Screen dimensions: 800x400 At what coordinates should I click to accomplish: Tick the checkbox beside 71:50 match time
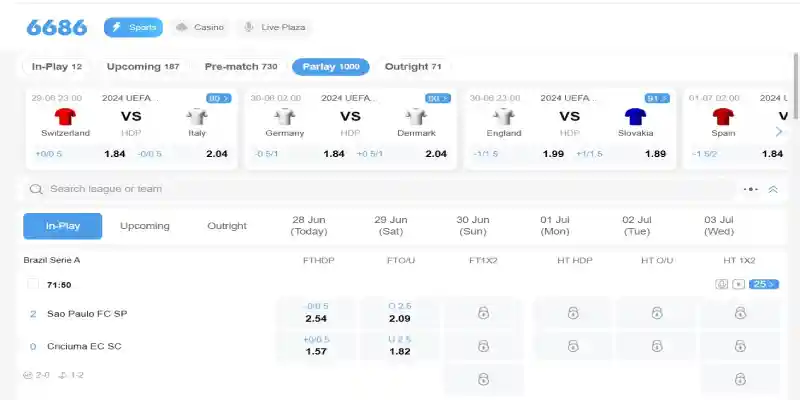point(33,284)
